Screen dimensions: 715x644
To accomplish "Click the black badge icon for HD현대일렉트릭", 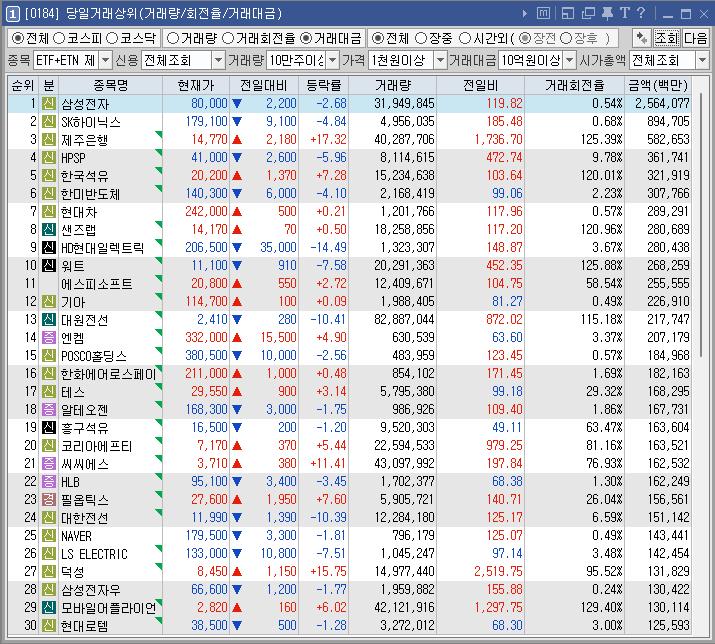I will click(48, 248).
